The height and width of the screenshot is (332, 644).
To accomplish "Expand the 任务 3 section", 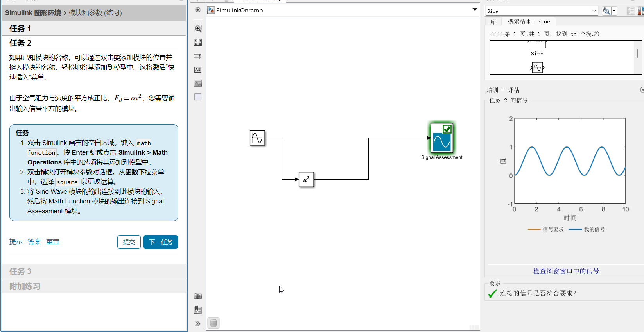I will 93,271.
